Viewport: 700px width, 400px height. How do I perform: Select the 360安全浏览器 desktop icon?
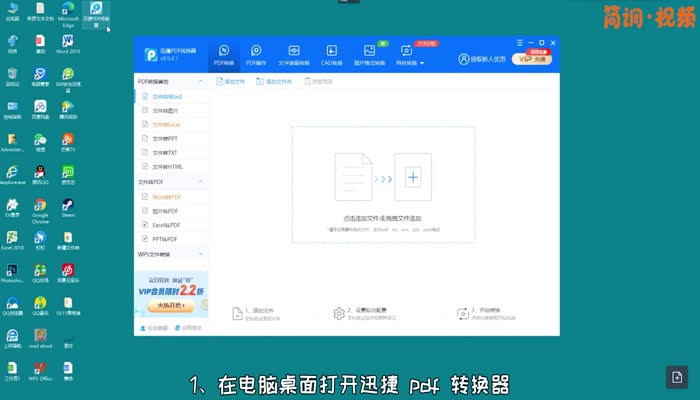[68, 80]
